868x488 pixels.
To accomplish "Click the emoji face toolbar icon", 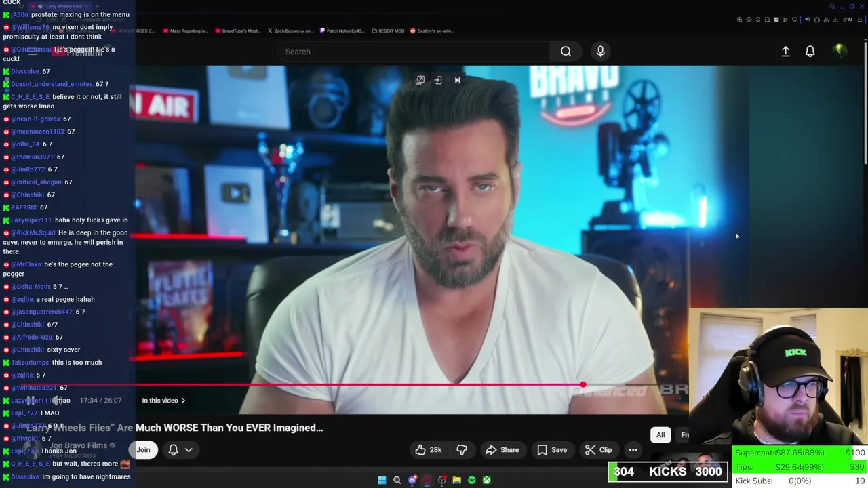I will point(749,20).
